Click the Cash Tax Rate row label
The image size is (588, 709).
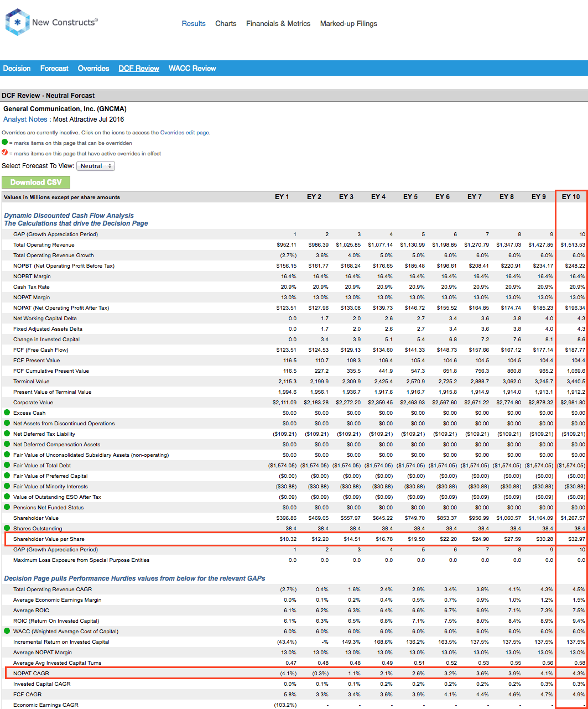[x=32, y=287]
